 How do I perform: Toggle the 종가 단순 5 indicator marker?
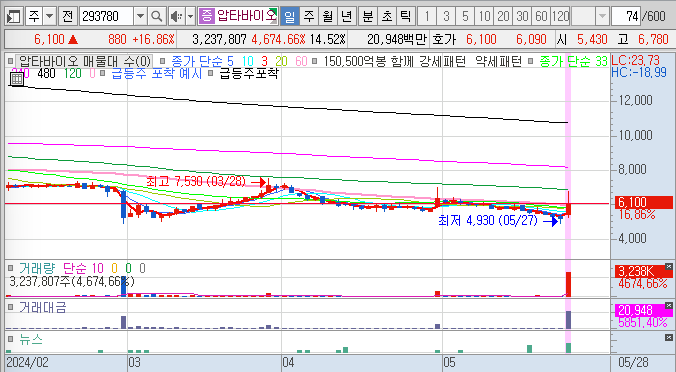coord(162,61)
